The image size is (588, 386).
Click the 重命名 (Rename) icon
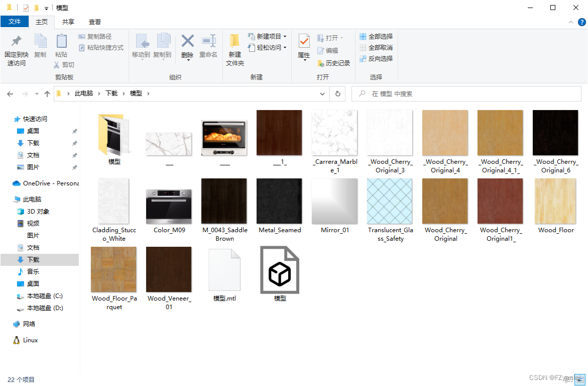[208, 47]
